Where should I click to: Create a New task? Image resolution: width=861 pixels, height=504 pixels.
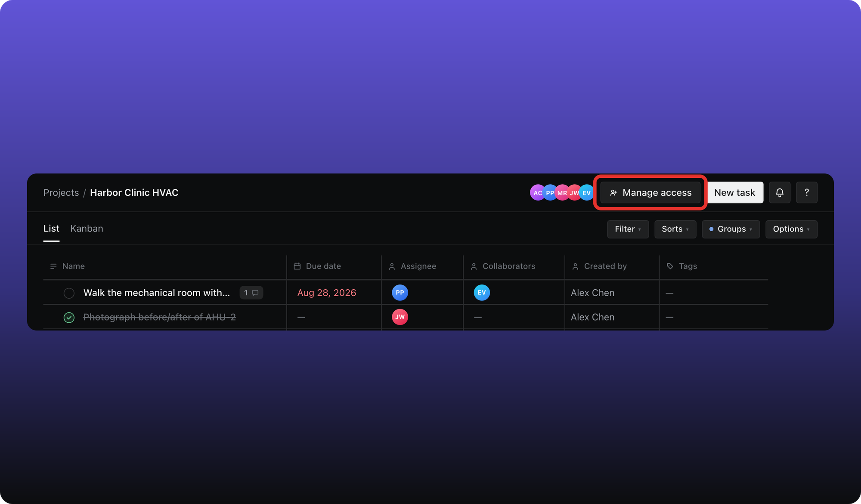point(734,192)
